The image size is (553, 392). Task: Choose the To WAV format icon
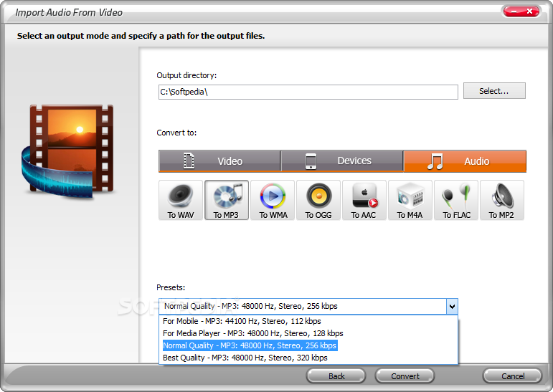click(x=181, y=200)
